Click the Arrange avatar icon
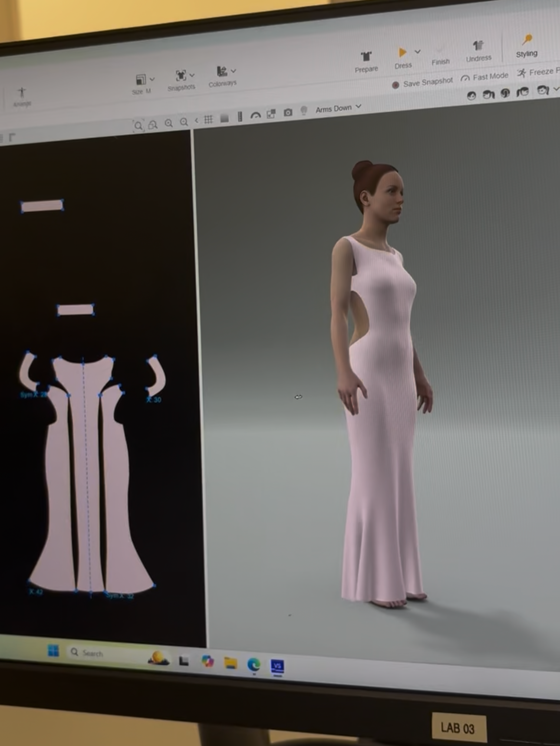The width and height of the screenshot is (560, 746). click(22, 92)
